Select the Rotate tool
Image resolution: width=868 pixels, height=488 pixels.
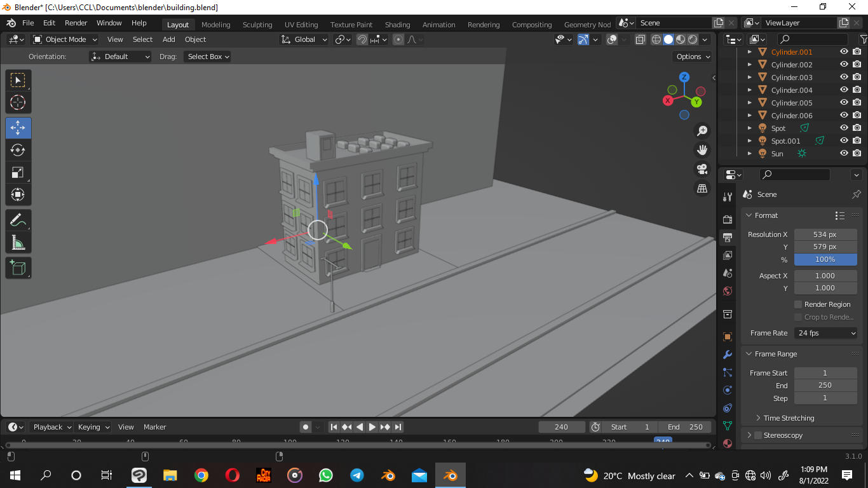coord(18,150)
